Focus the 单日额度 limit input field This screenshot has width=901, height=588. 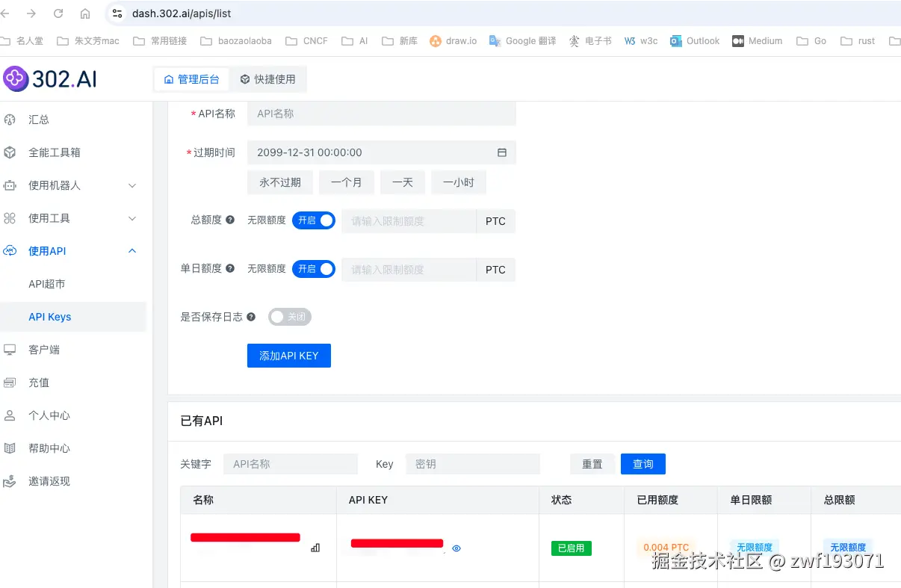[409, 270]
